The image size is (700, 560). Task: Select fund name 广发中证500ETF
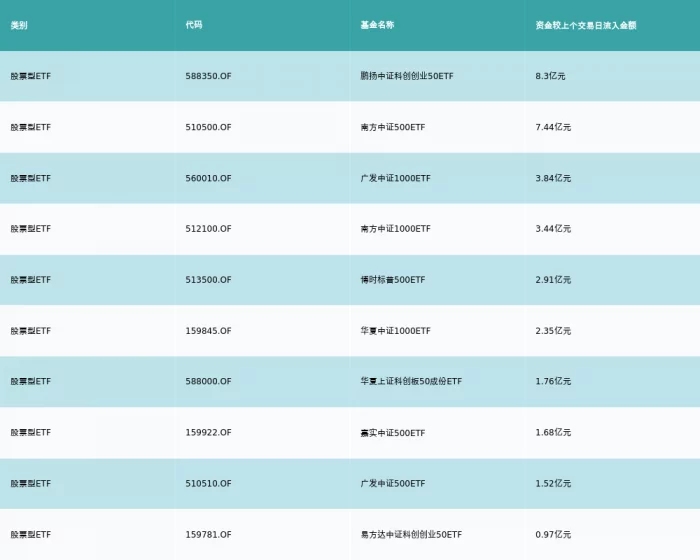pos(393,483)
